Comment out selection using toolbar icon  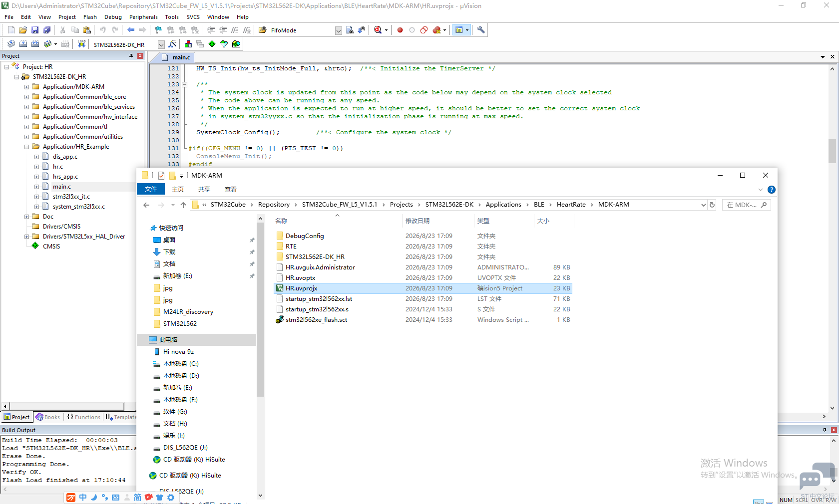[x=235, y=30]
